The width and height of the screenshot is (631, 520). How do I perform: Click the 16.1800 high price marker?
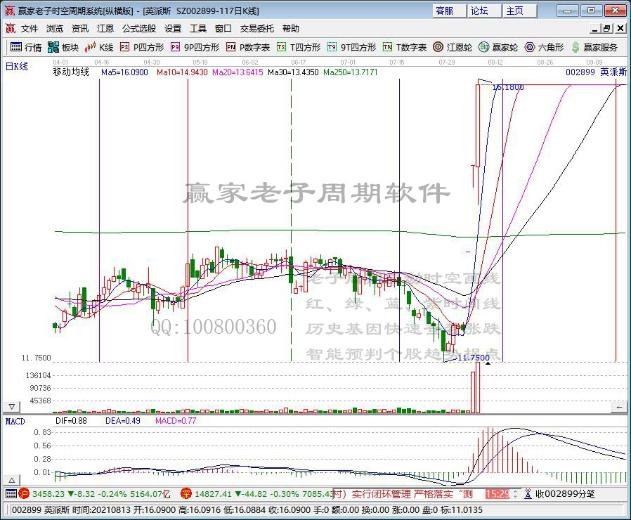[508, 87]
